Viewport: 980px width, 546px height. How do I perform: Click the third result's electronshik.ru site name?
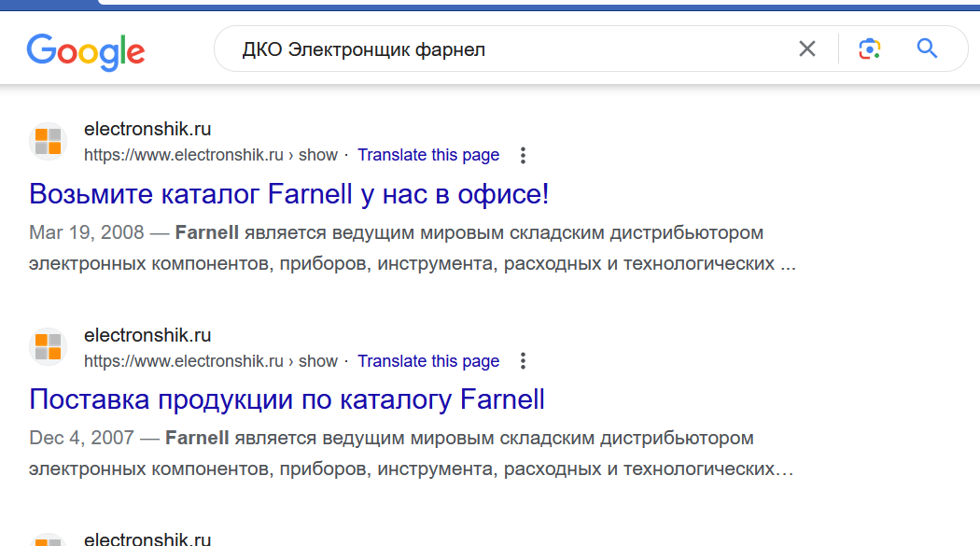coord(147,539)
